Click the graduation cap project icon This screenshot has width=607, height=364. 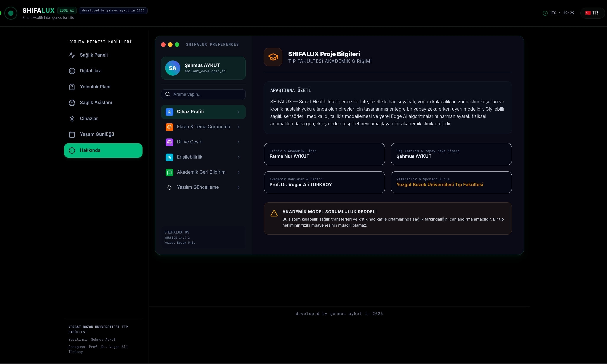click(x=273, y=57)
